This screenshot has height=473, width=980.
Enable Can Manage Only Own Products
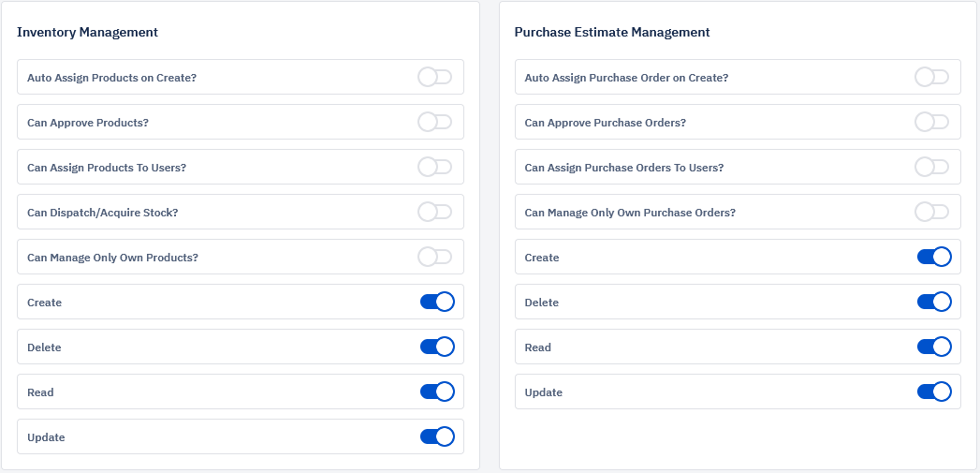tap(435, 258)
